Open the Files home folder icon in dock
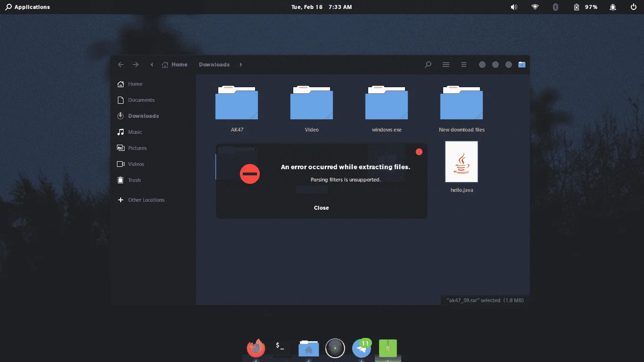 pyautogui.click(x=309, y=349)
